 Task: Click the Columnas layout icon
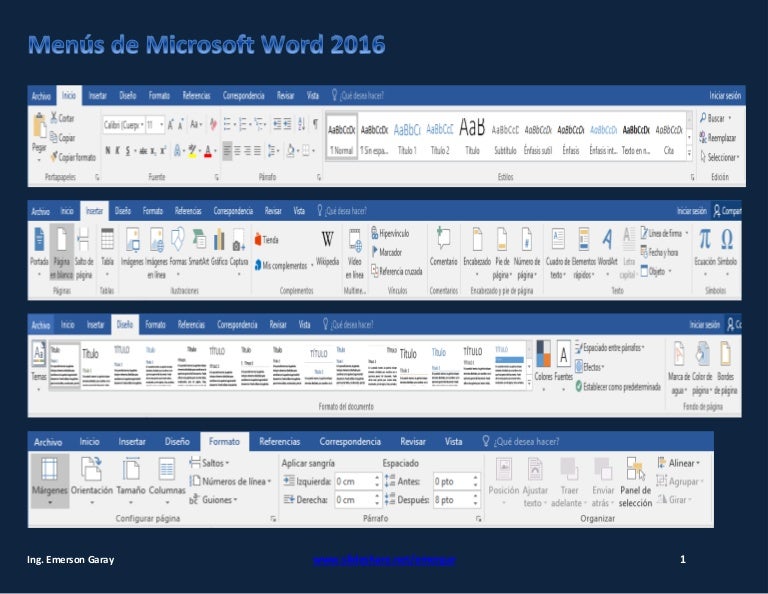(167, 470)
